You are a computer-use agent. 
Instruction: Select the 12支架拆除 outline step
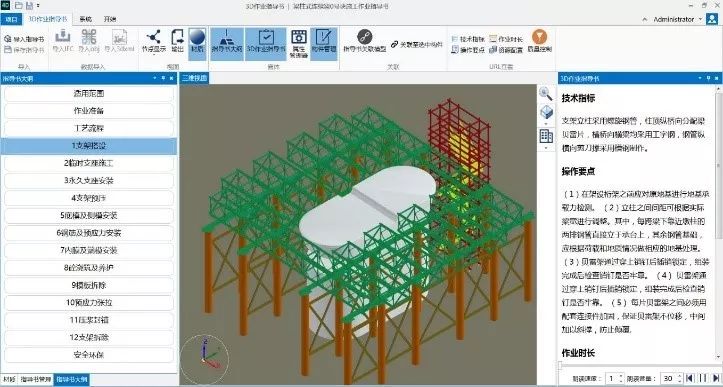point(89,337)
